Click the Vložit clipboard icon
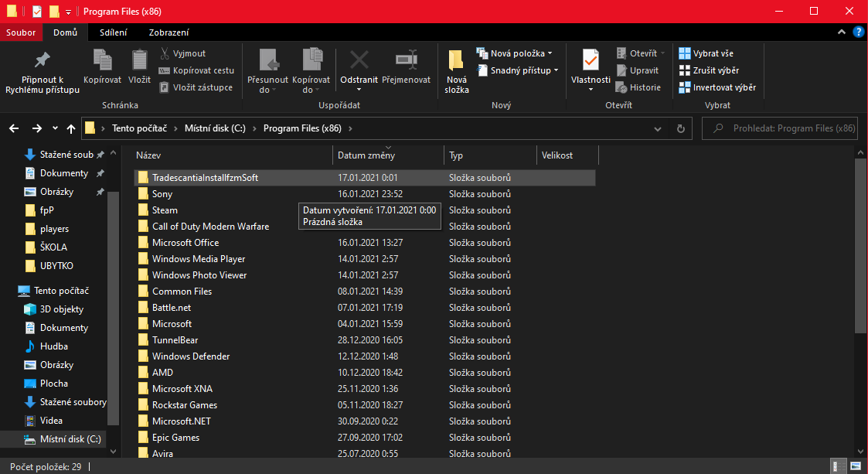This screenshot has width=868, height=474. pos(139,60)
